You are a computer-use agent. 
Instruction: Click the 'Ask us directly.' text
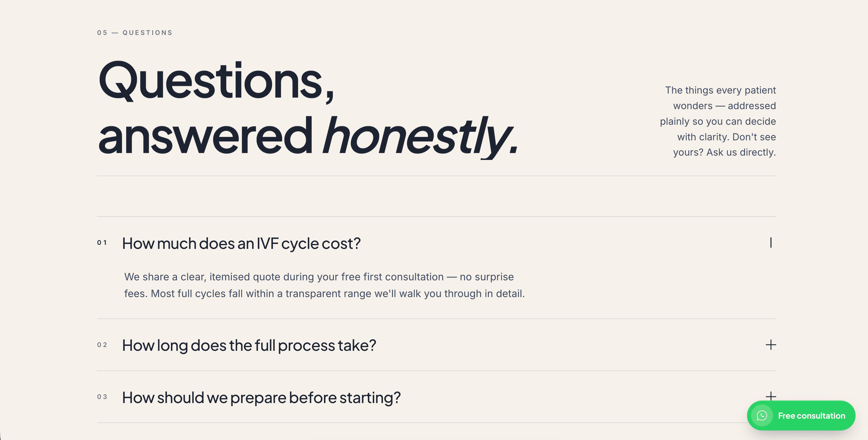(x=741, y=152)
